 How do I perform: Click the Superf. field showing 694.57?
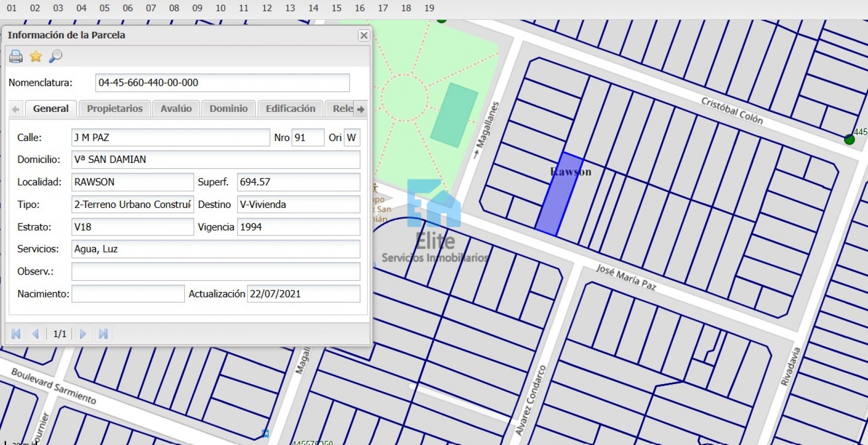point(298,182)
